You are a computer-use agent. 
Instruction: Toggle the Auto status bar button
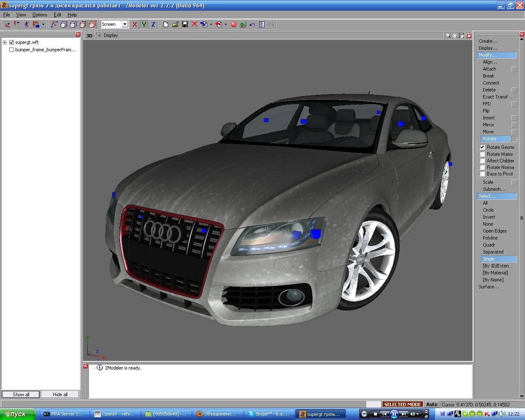(x=431, y=404)
